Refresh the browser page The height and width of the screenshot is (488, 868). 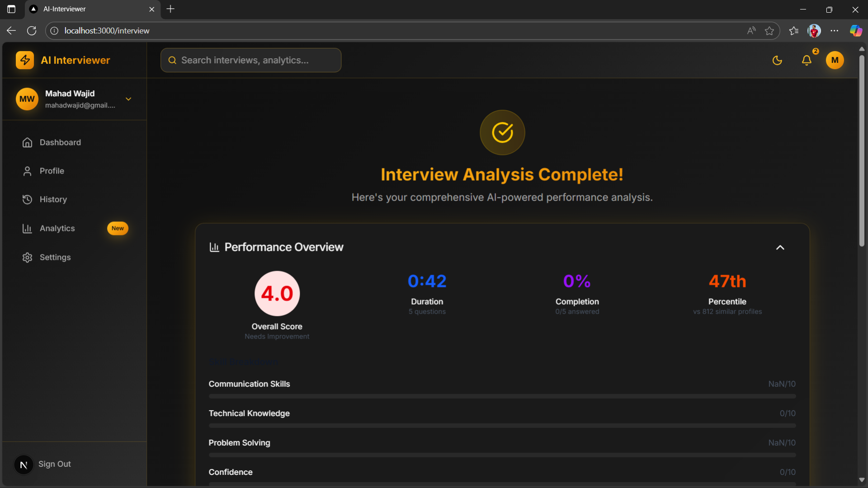[32, 31]
